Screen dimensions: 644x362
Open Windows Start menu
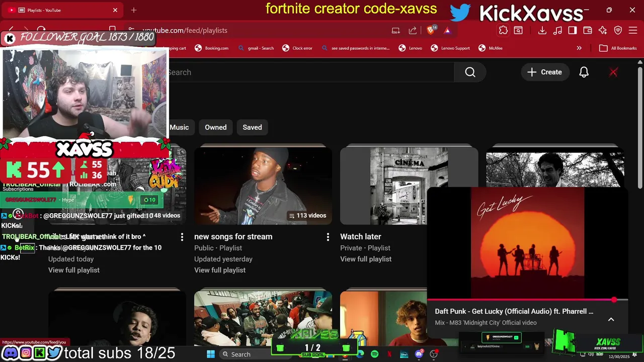click(211, 354)
